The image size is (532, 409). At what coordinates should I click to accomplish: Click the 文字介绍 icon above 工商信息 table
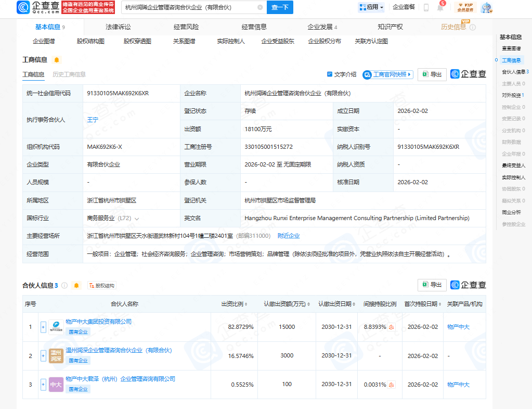tap(329, 74)
